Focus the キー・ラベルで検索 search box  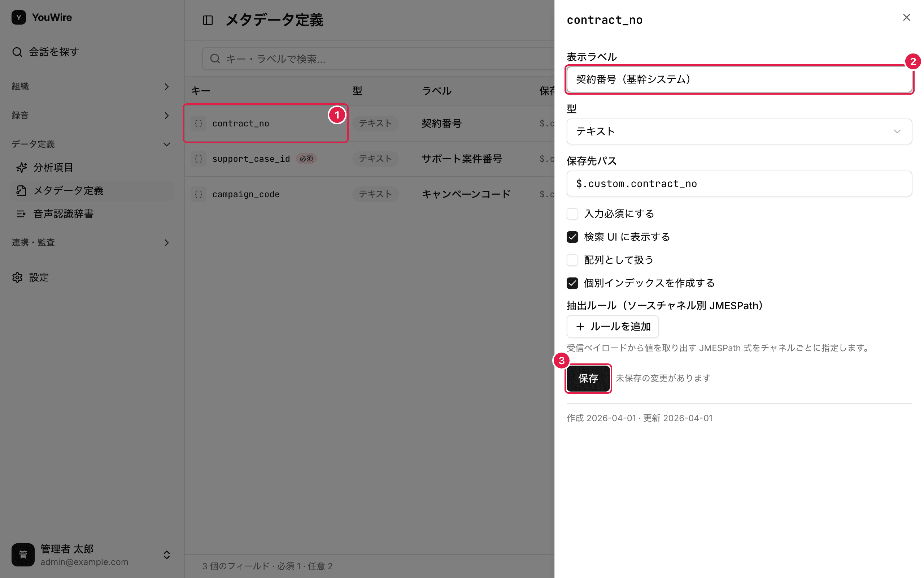(378, 59)
